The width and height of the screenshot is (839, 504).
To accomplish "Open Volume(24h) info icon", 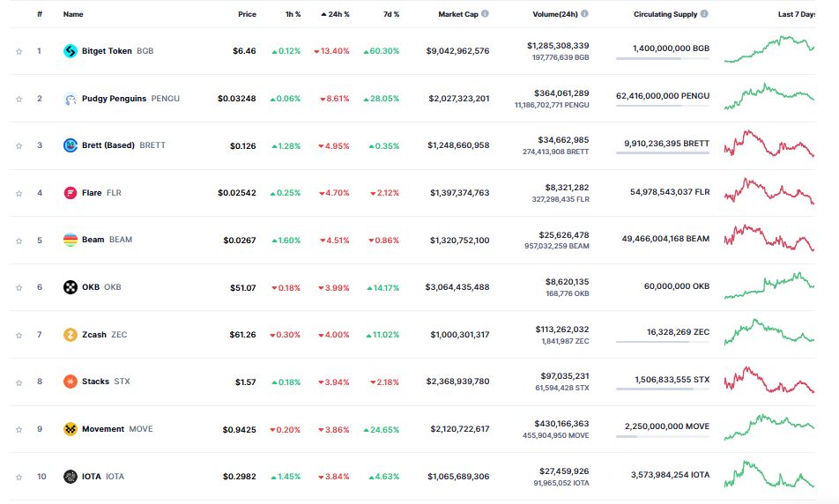I will coord(585,14).
